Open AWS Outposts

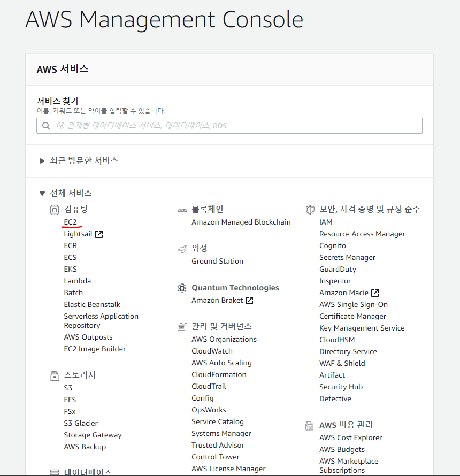[88, 337]
